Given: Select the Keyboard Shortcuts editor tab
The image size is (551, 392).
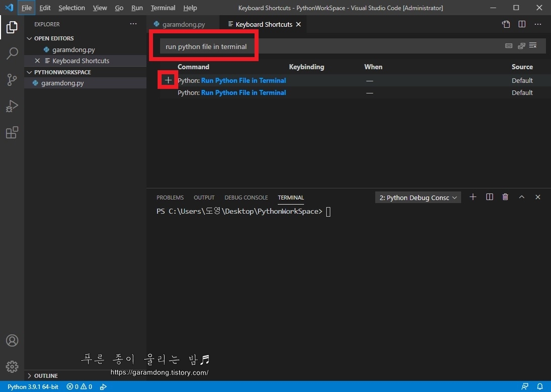Looking at the screenshot, I should 264,24.
